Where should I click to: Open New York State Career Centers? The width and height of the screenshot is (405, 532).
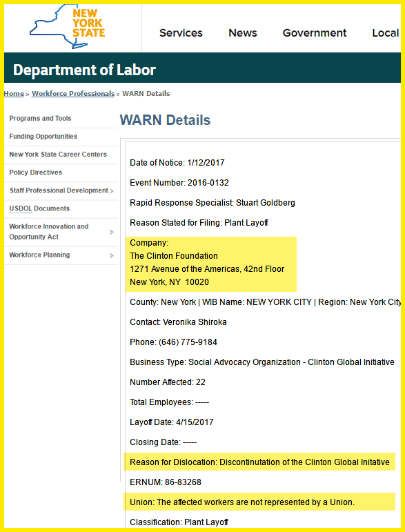click(x=58, y=155)
